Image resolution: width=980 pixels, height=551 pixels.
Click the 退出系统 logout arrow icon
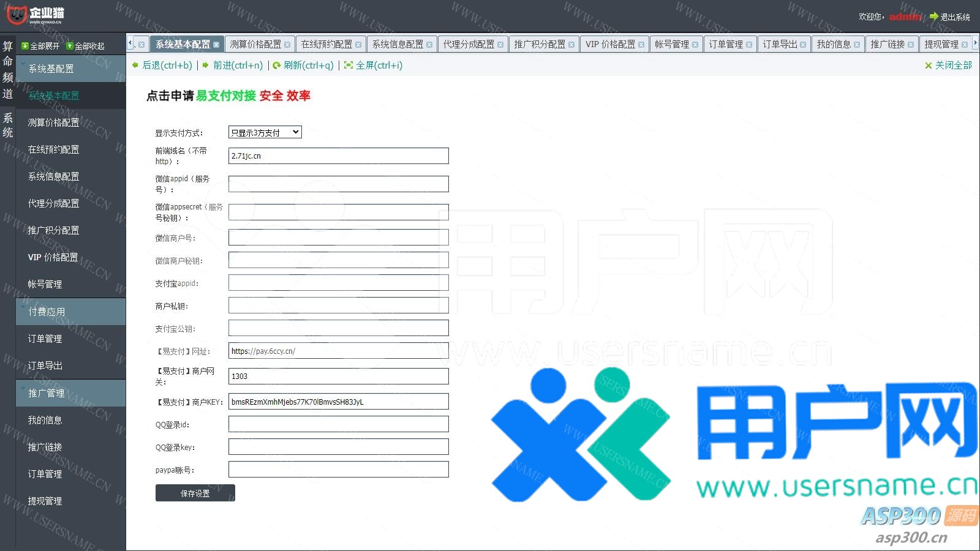click(x=934, y=17)
